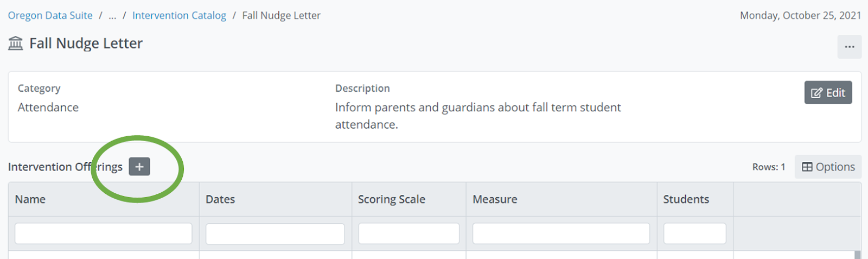Viewport: 868px width, 259px height.
Task: Navigate back to Intervention Catalog
Action: (x=179, y=15)
